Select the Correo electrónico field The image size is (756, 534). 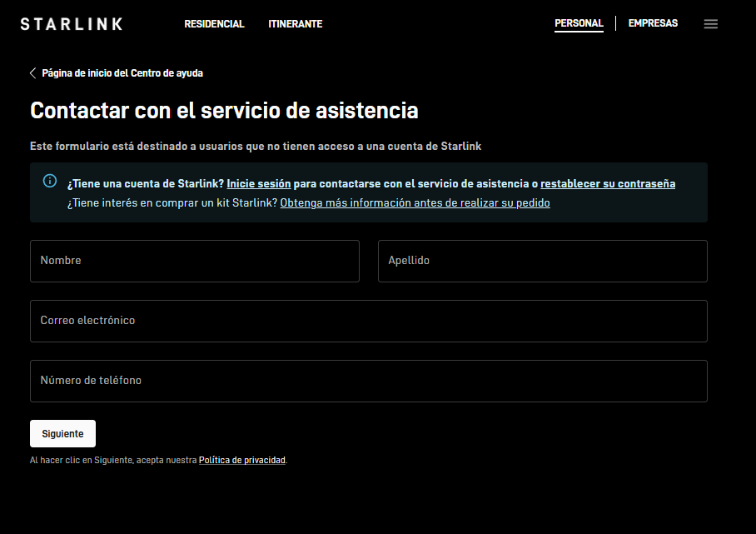pos(369,321)
